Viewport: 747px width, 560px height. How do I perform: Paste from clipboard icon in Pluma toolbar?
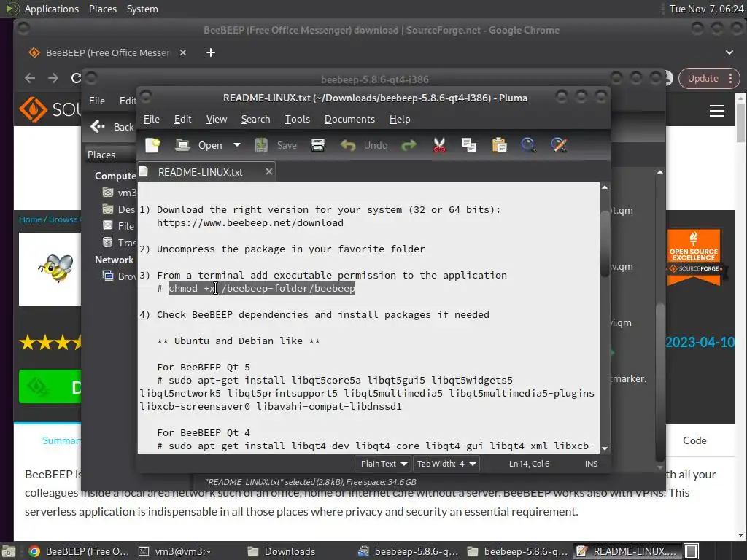click(499, 145)
